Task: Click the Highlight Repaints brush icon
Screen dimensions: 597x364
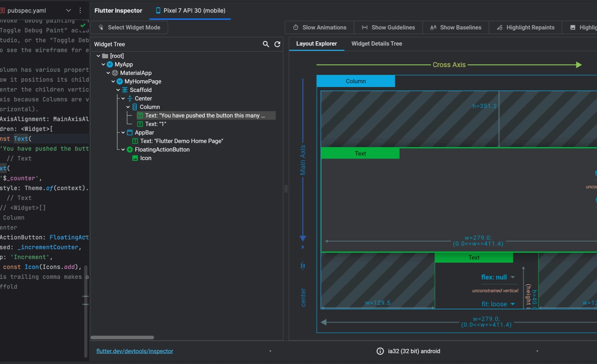Action: pyautogui.click(x=500, y=27)
